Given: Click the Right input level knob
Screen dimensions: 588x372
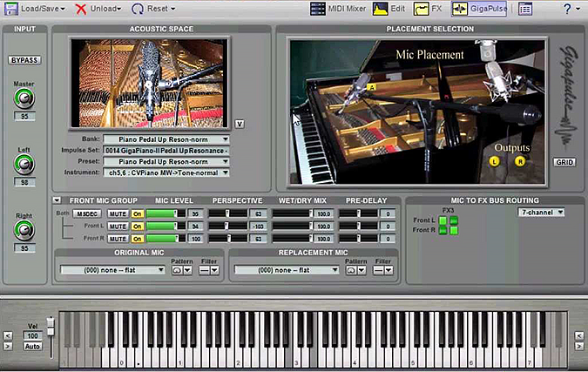Looking at the screenshot, I should click(24, 230).
